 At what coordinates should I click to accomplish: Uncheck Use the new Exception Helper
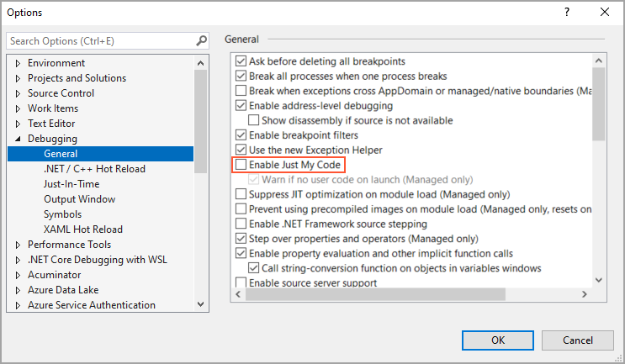click(241, 150)
